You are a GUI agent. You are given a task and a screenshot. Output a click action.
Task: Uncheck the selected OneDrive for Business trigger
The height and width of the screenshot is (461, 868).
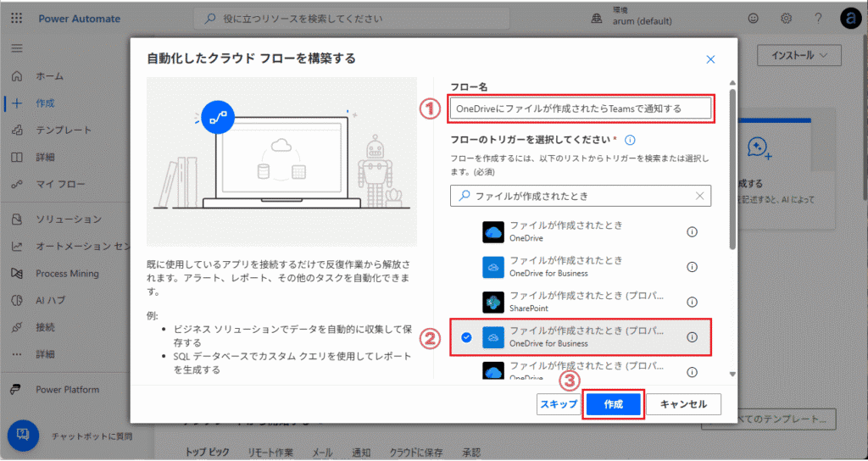coord(467,337)
